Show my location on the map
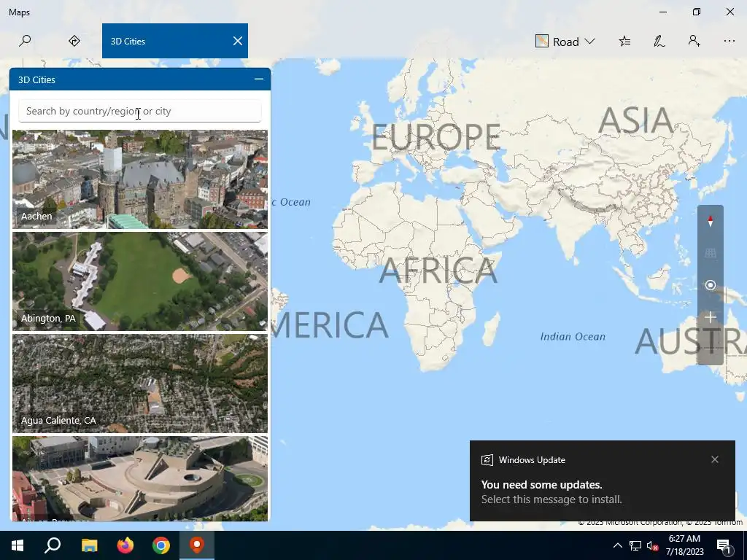Image resolution: width=747 pixels, height=560 pixels. pos(711,285)
